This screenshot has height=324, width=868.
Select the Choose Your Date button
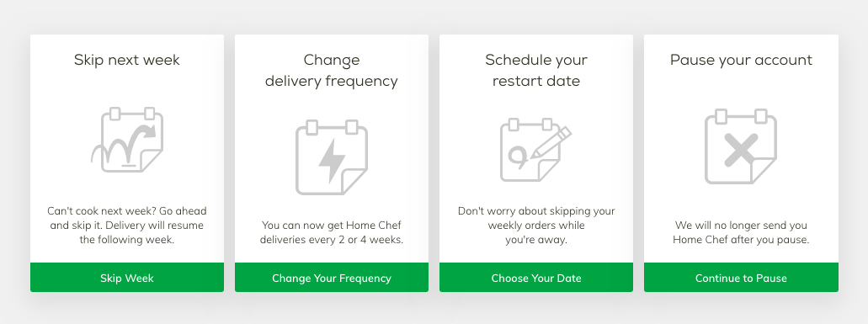[x=535, y=278]
